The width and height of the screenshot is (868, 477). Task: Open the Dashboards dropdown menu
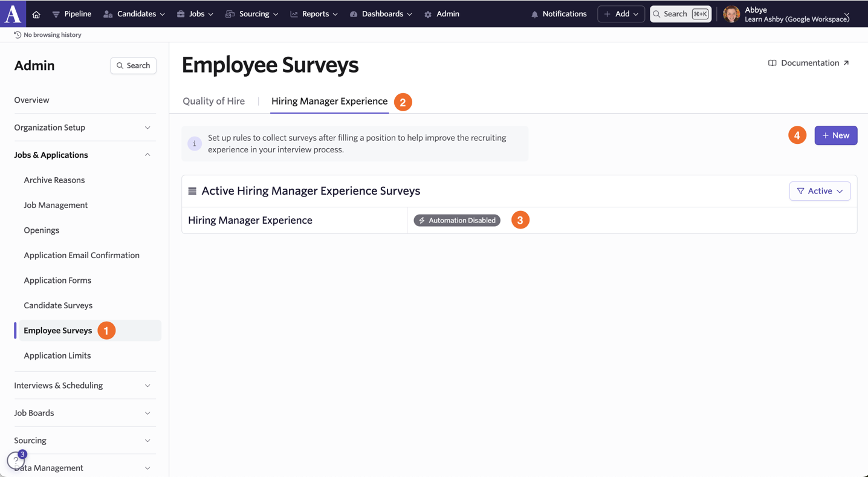pos(381,14)
